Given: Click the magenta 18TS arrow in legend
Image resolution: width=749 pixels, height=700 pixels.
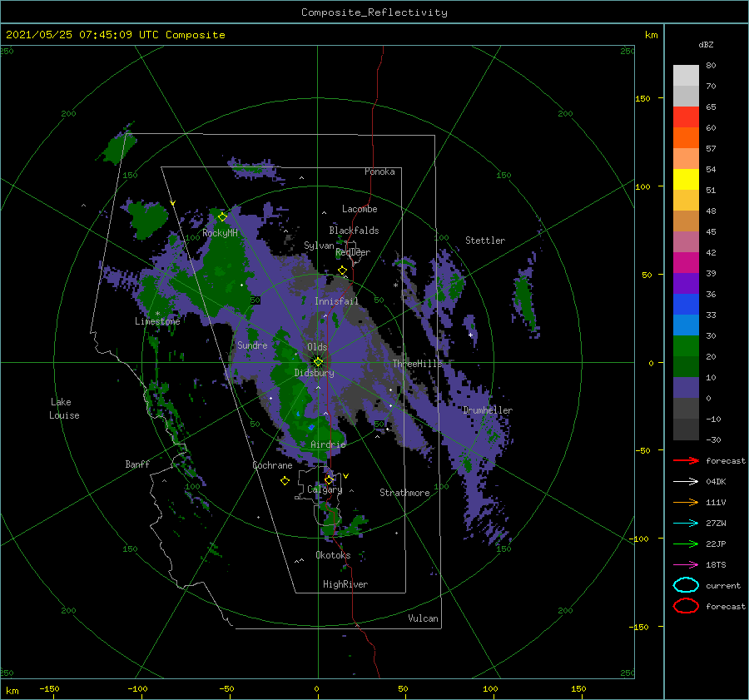Looking at the screenshot, I should [686, 564].
